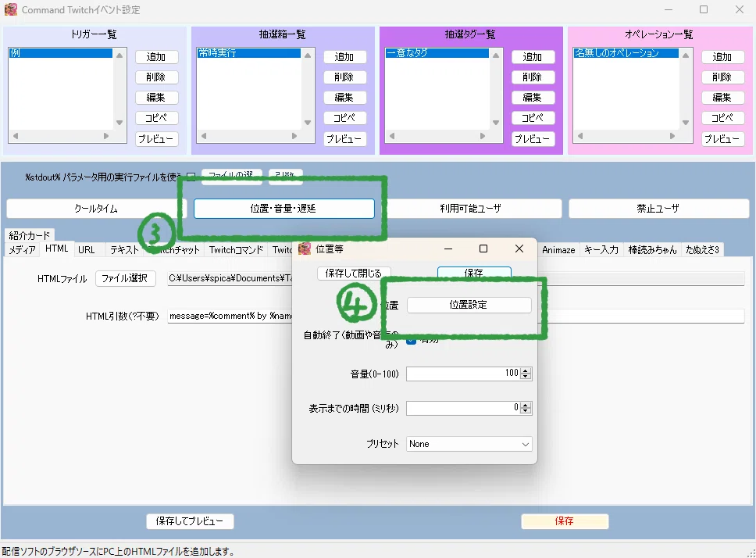Click コピペ in 抽選タグ一覧 panel
Image resolution: width=756 pixels, height=558 pixels.
click(533, 118)
